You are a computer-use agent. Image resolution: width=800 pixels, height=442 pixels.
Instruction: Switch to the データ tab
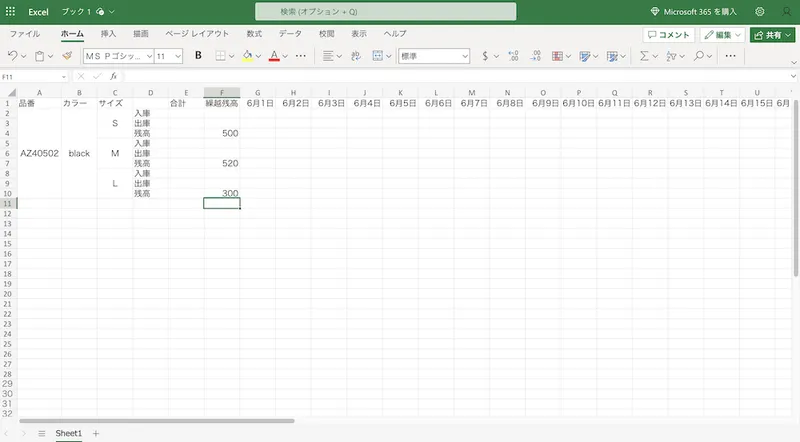click(290, 34)
